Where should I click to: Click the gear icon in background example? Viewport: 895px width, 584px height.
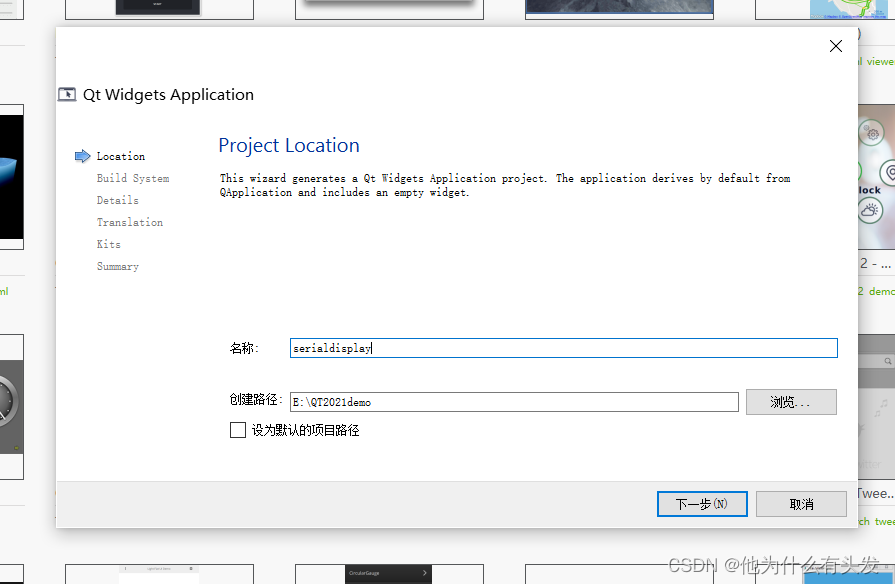[x=872, y=133]
